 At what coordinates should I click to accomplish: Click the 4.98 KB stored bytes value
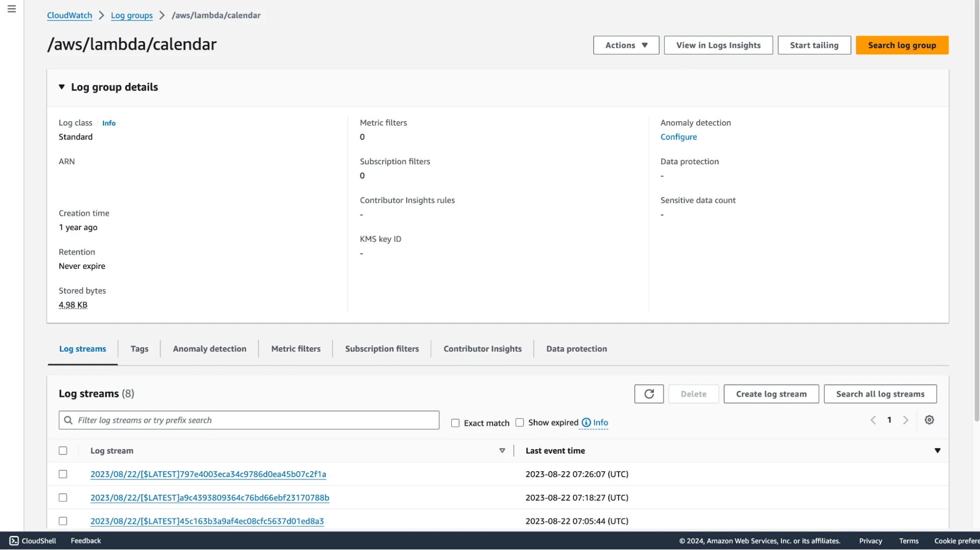pos(73,305)
